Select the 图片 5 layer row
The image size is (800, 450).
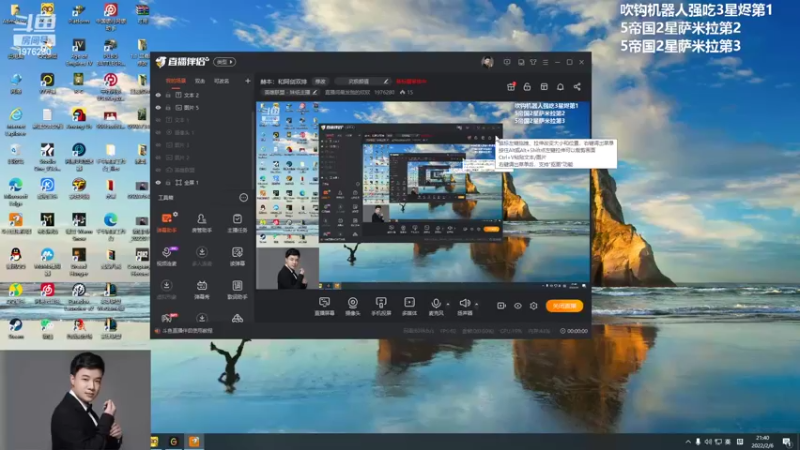pyautogui.click(x=203, y=108)
